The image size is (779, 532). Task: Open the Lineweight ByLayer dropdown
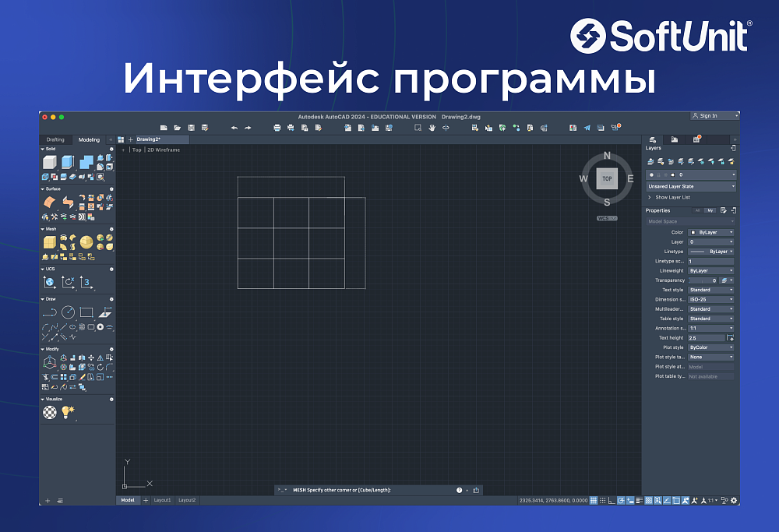click(x=711, y=271)
